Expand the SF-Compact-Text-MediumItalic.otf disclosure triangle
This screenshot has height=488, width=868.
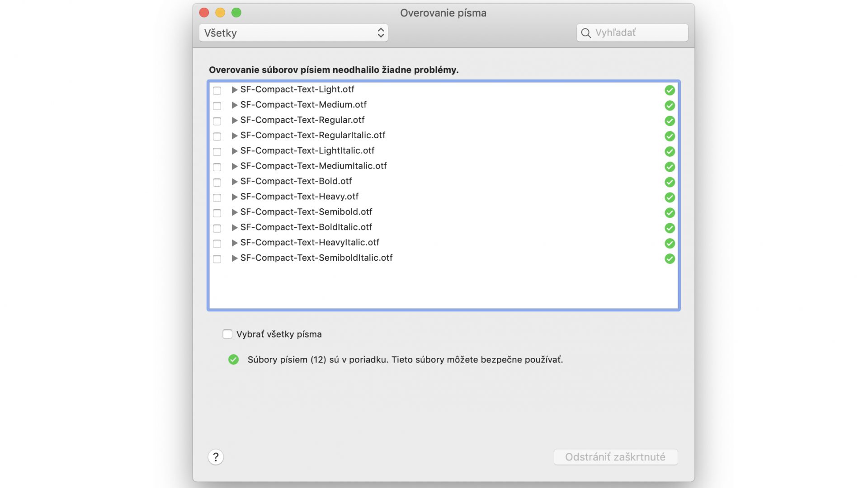click(x=234, y=166)
